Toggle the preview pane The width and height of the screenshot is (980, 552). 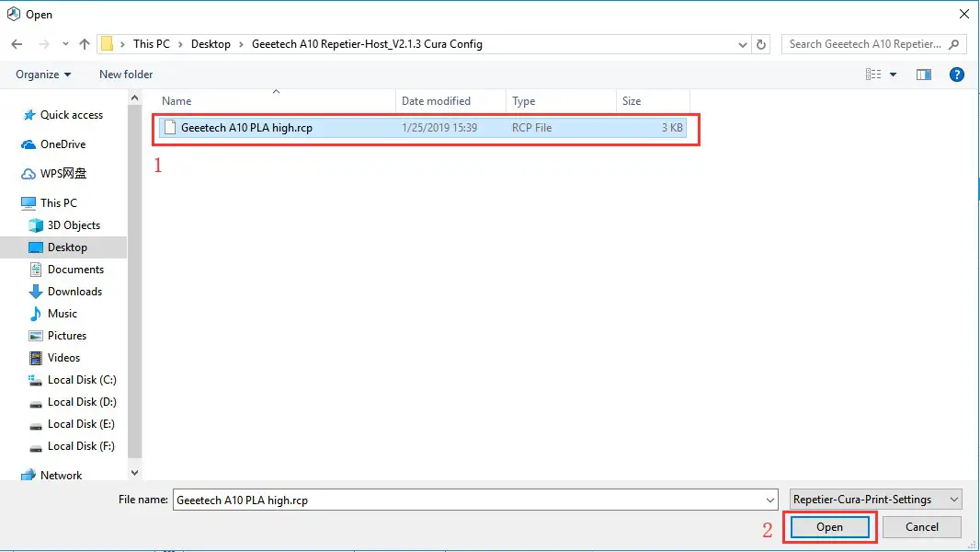coord(924,75)
